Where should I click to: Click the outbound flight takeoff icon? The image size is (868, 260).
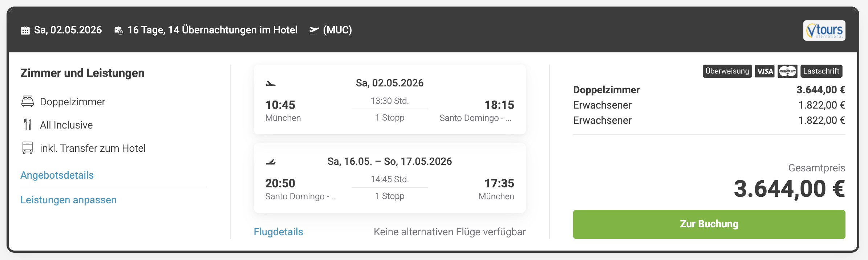pyautogui.click(x=271, y=84)
